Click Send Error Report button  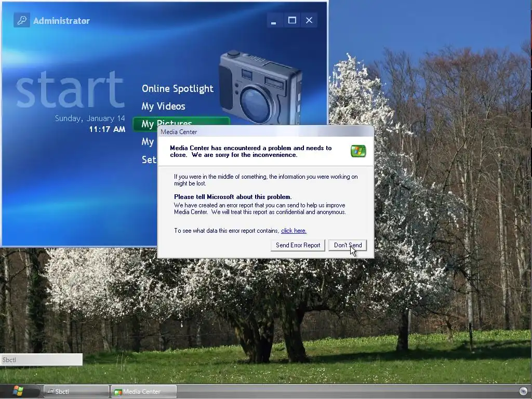298,245
